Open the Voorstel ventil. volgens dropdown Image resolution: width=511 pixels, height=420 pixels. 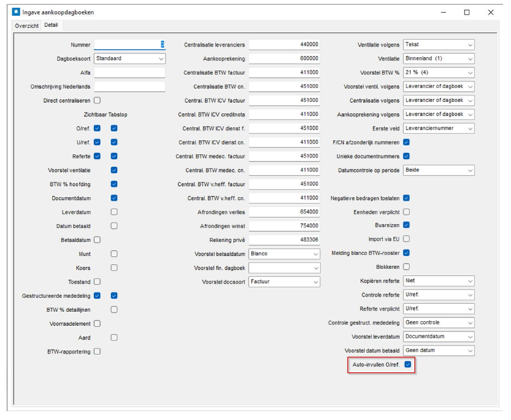coord(439,87)
